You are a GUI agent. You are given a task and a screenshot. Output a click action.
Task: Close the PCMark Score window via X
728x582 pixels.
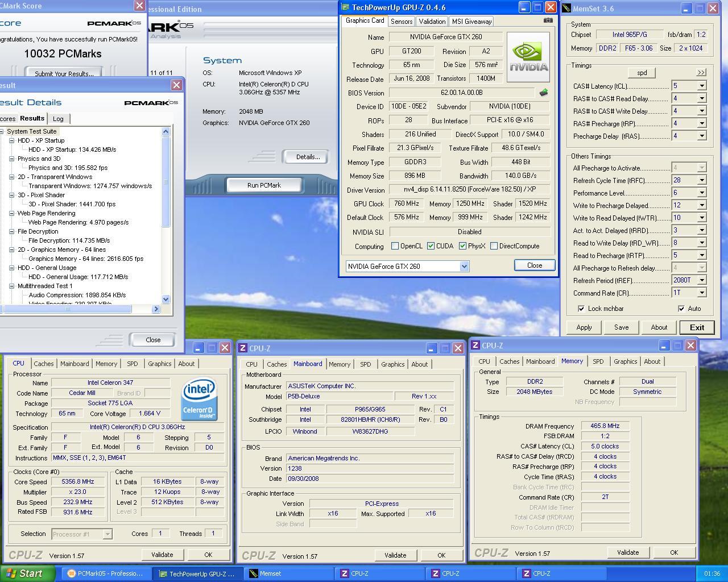[x=139, y=5]
